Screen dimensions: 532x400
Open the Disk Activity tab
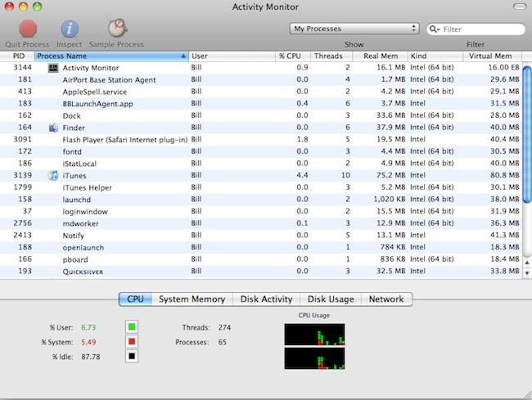(266, 299)
